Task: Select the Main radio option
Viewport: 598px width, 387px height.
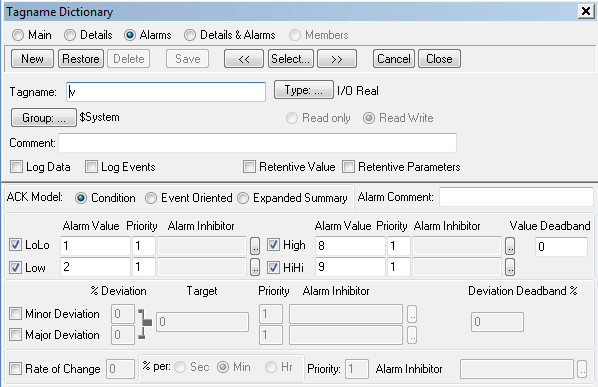Action: 18,35
